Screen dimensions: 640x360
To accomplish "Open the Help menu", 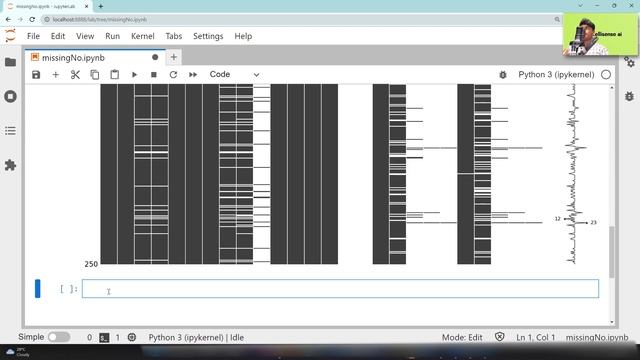I will (243, 36).
